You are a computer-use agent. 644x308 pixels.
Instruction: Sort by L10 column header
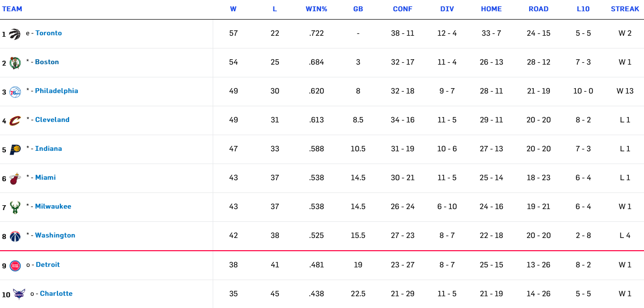click(583, 9)
